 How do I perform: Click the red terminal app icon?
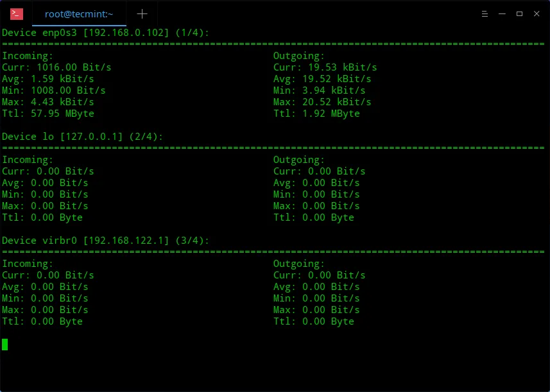click(17, 13)
